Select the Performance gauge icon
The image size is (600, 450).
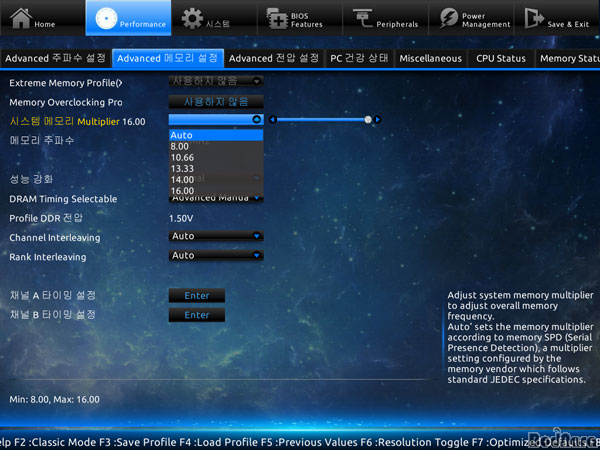pyautogui.click(x=103, y=16)
